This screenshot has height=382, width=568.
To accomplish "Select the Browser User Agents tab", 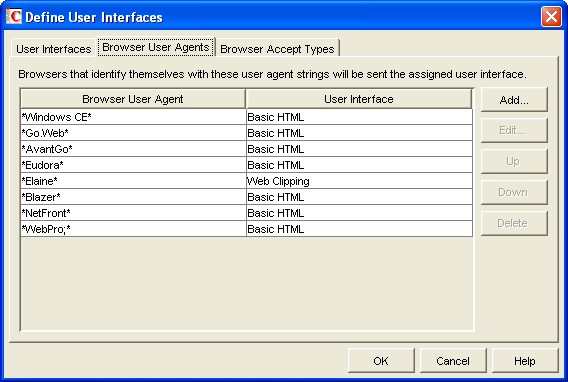I will [156, 47].
